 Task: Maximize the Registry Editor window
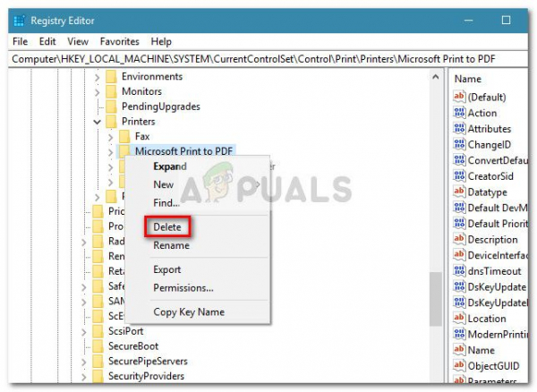pos(506,21)
